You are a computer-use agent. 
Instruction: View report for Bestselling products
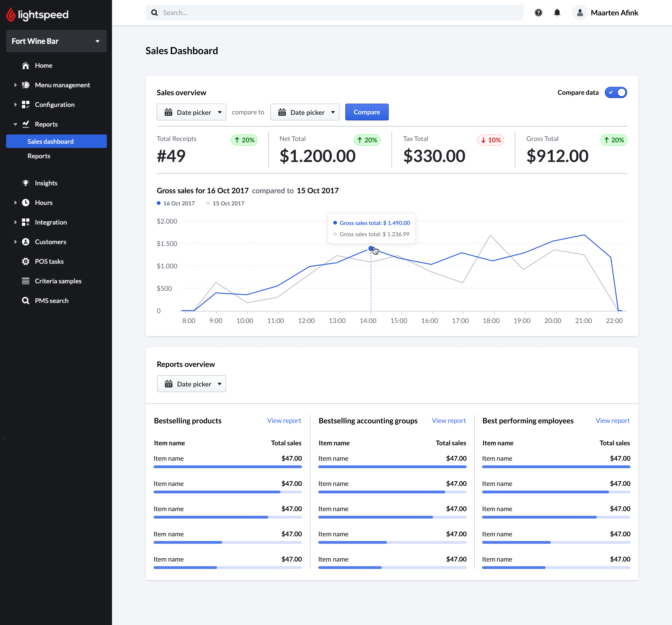pos(284,421)
